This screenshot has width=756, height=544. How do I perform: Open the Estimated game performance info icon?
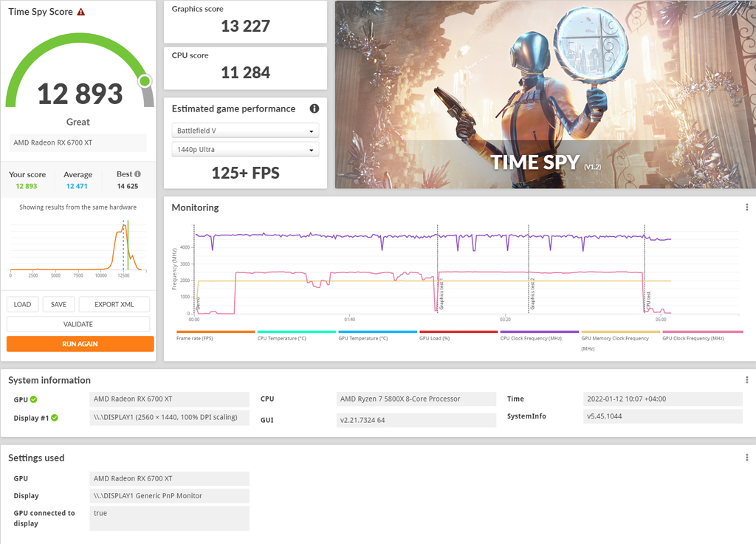click(315, 109)
